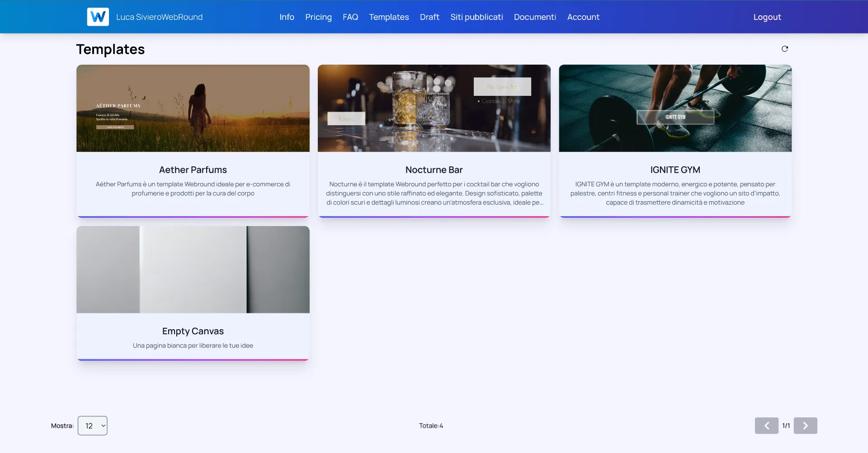868x453 pixels.
Task: Open the FAQ page
Action: 350,17
